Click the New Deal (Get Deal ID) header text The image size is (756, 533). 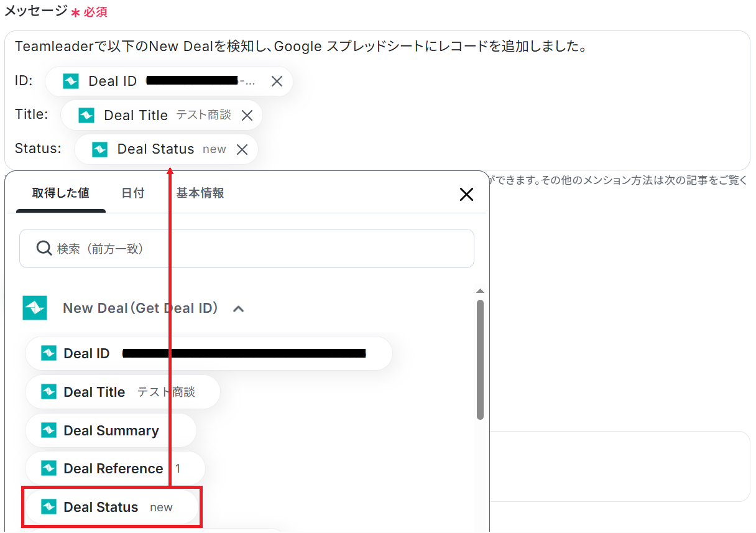pos(141,308)
